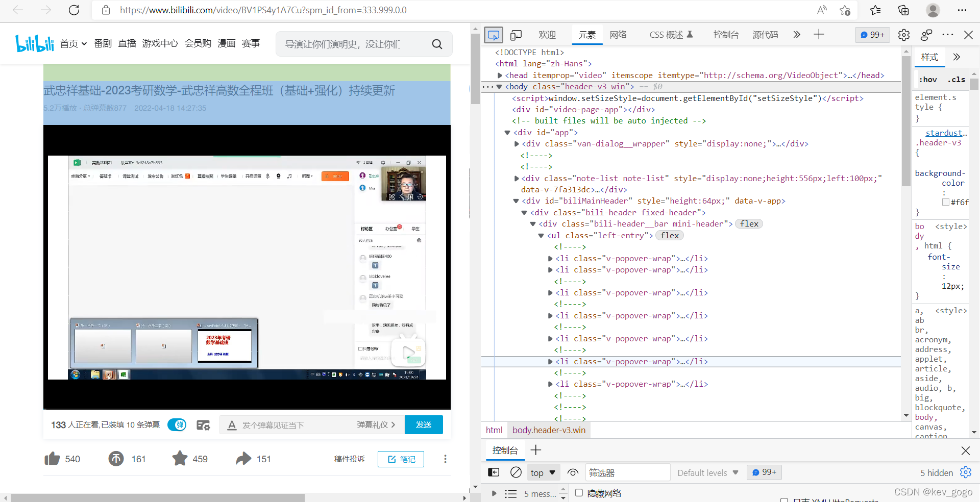Add a new DevTools tab with plus icon
This screenshot has height=502, width=980.
click(819, 34)
